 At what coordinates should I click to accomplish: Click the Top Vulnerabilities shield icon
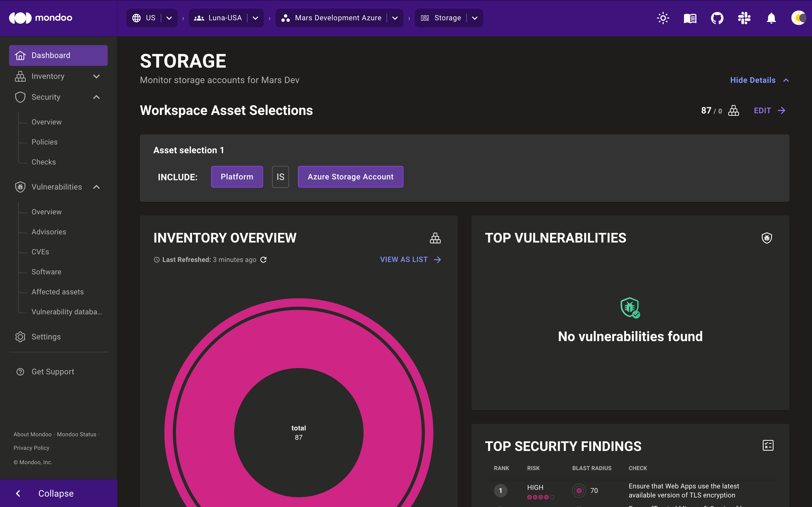[766, 238]
